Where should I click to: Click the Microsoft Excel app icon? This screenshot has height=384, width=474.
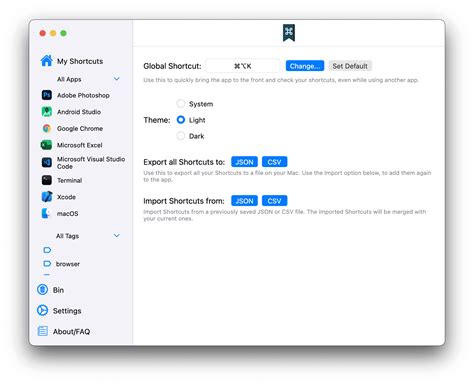pyautogui.click(x=46, y=145)
